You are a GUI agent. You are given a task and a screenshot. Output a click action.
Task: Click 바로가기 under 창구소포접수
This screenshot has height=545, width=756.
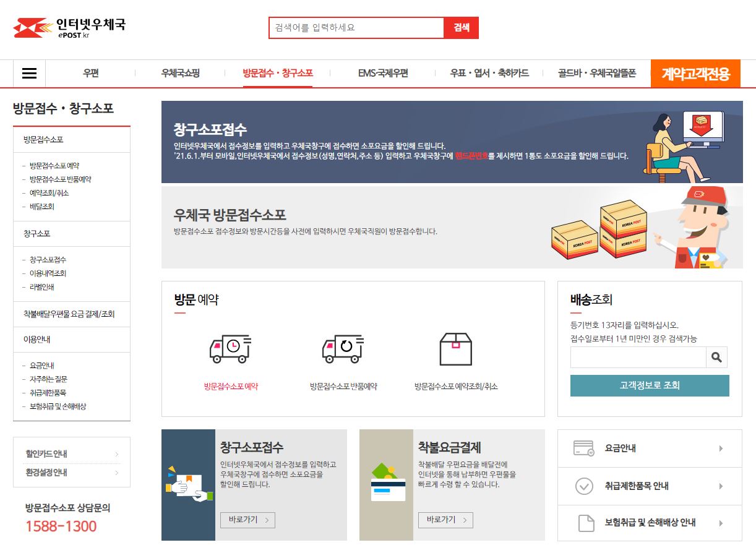(x=247, y=520)
